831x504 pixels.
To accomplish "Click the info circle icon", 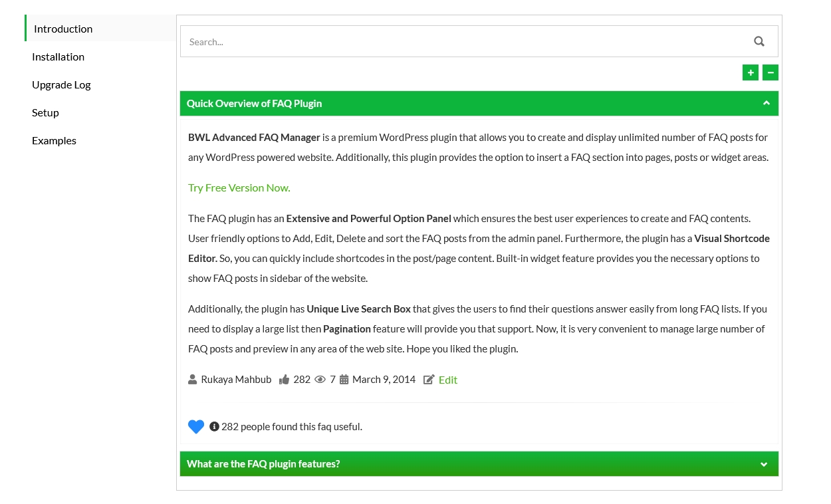I will (x=214, y=426).
